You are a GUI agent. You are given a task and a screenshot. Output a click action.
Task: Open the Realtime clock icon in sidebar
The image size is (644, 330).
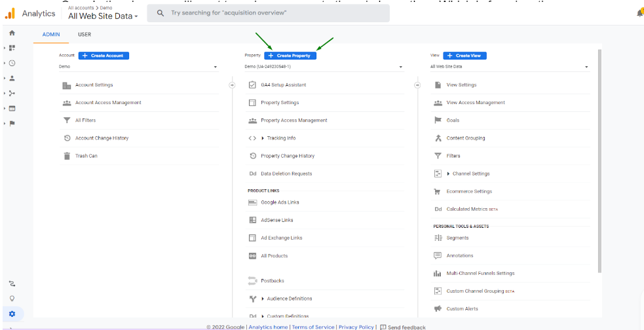pos(12,64)
